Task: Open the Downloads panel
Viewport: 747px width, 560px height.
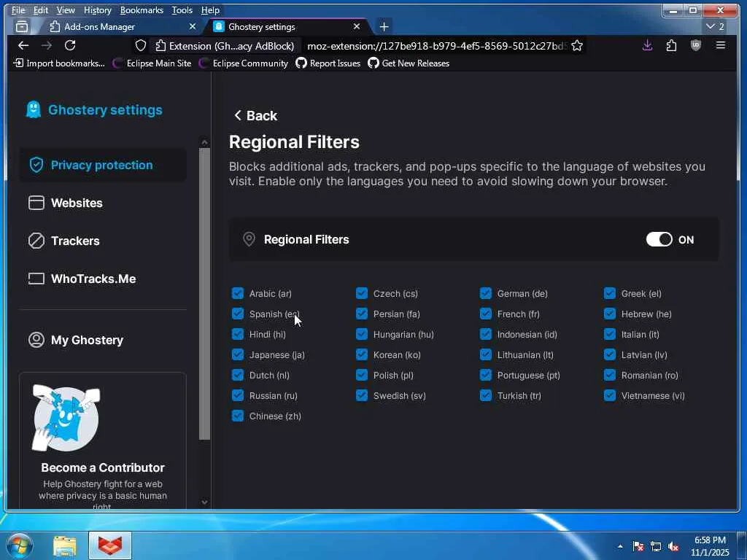Action: point(648,45)
